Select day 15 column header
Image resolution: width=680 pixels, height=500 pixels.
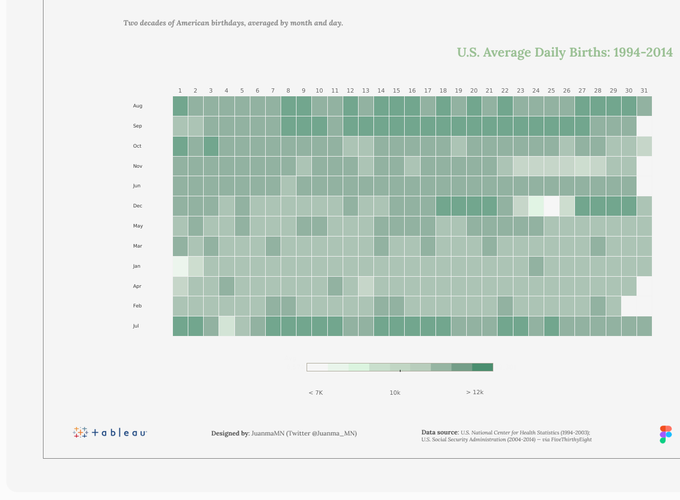tap(396, 91)
